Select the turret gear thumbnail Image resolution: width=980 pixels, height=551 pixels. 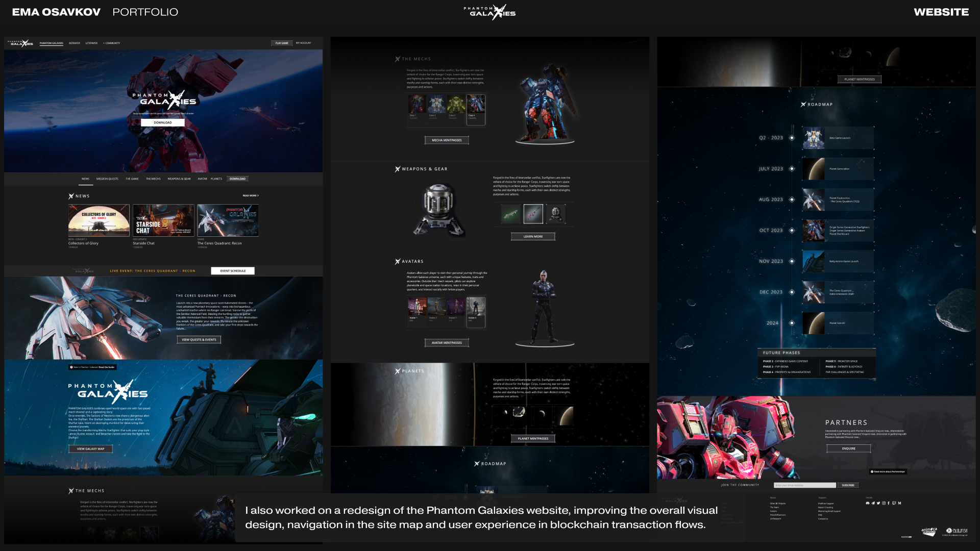click(556, 214)
